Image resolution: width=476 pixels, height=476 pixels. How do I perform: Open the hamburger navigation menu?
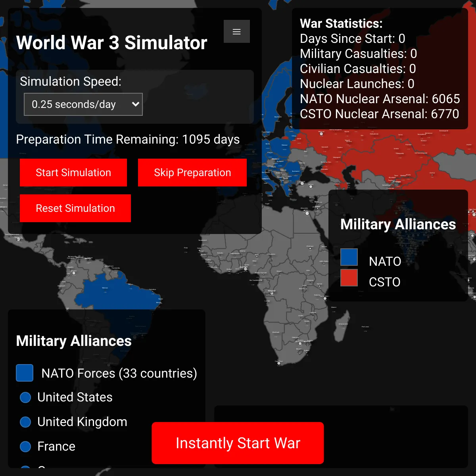coord(237,31)
